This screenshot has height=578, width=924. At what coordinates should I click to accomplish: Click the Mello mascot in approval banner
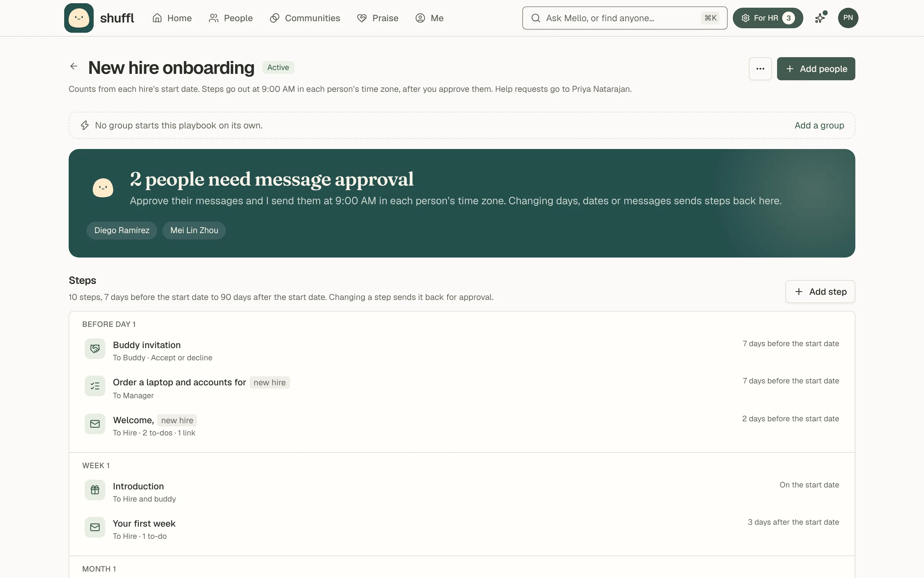103,188
